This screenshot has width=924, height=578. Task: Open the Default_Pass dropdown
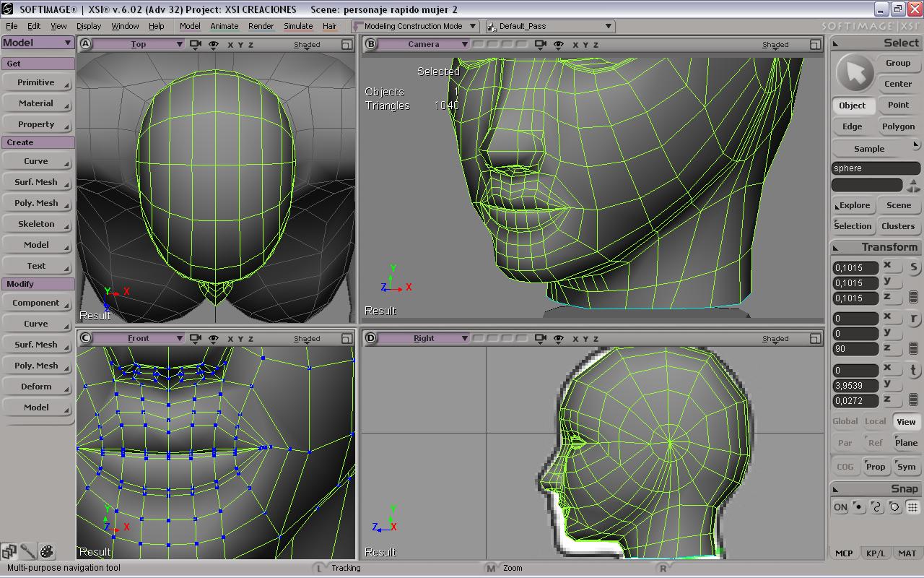pos(550,26)
